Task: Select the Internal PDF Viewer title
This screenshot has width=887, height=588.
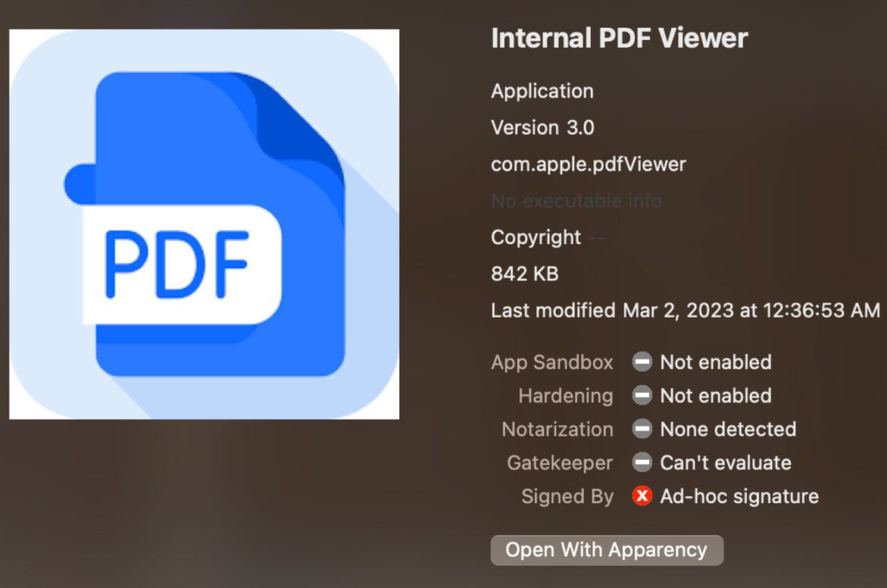Action: pyautogui.click(x=618, y=38)
